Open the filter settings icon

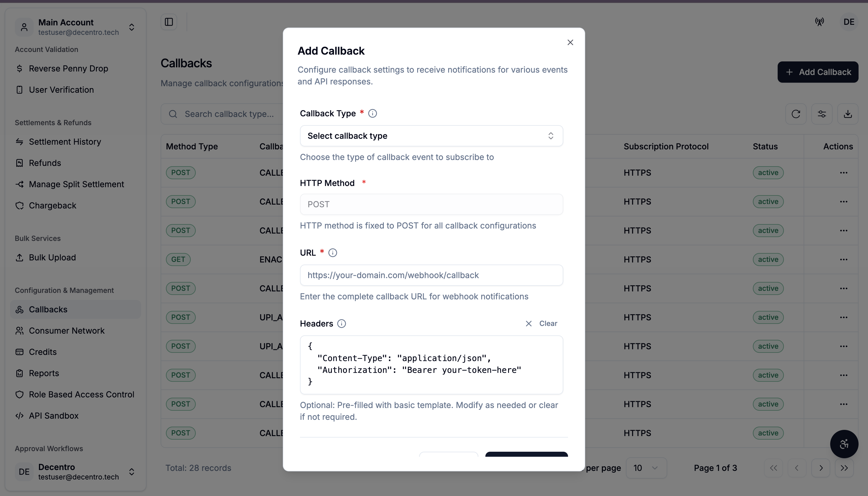pos(822,114)
